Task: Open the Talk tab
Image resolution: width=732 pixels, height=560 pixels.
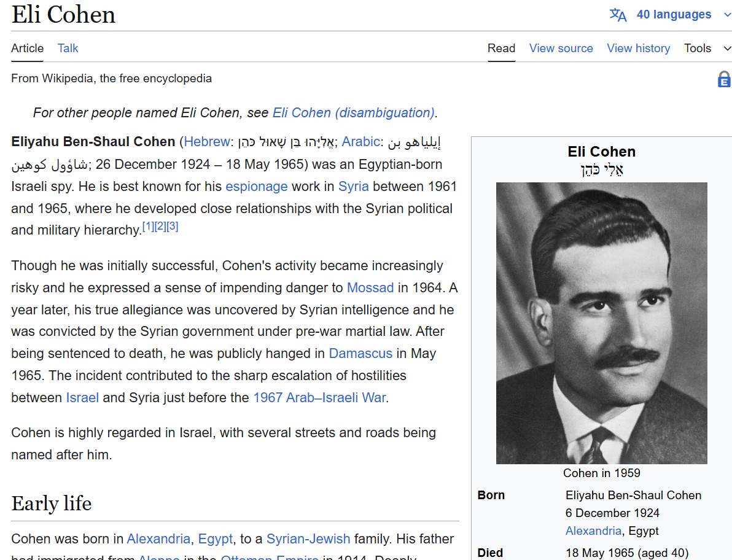Action: coord(68,48)
